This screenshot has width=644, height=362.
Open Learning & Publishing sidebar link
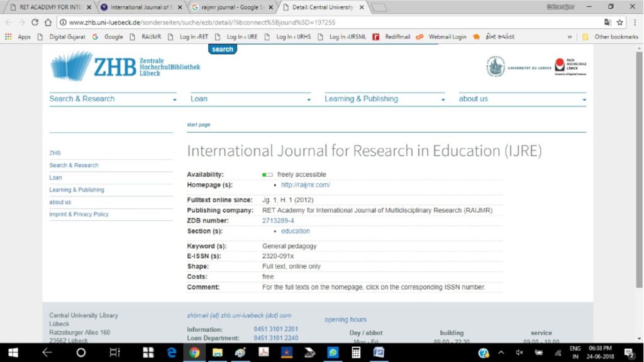[x=77, y=189]
